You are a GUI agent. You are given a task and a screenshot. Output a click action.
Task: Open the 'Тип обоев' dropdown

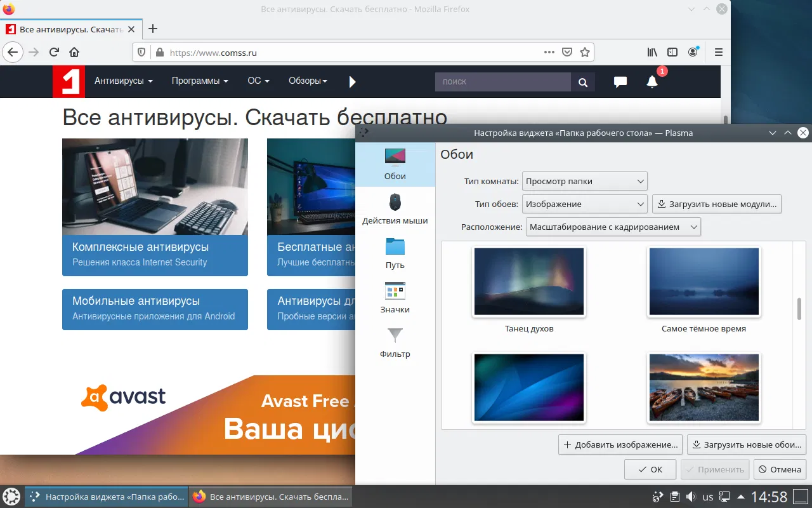coord(584,204)
